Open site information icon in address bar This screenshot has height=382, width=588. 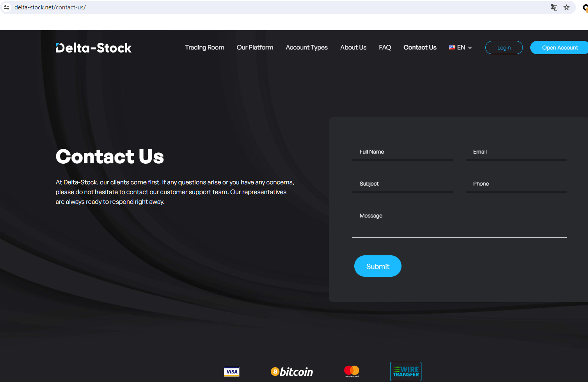(7, 7)
